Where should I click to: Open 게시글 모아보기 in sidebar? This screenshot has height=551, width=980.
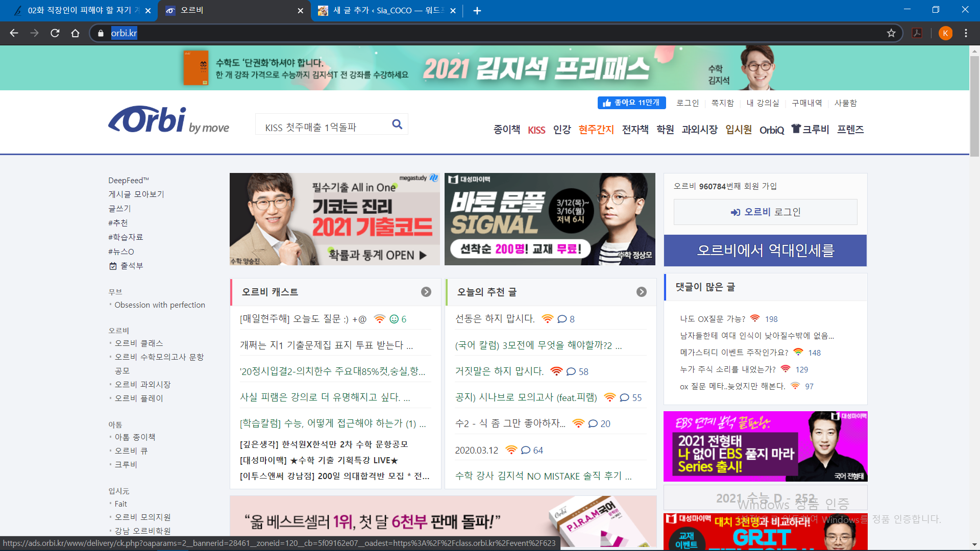136,194
